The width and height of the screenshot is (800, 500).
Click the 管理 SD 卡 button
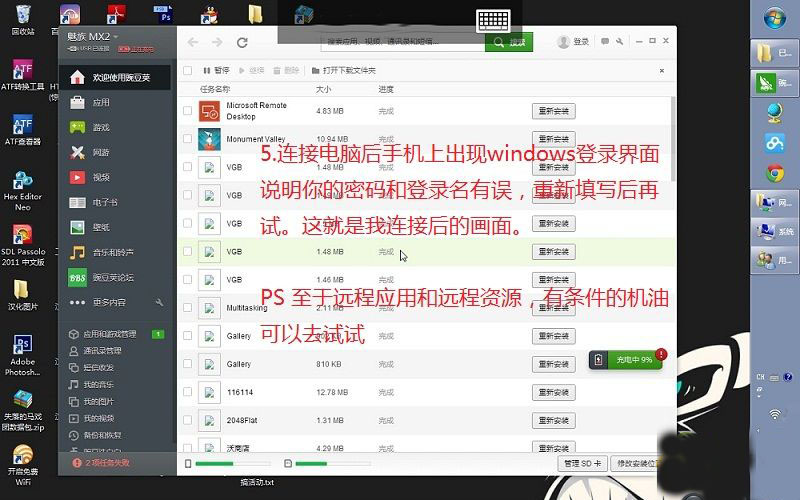[580, 464]
